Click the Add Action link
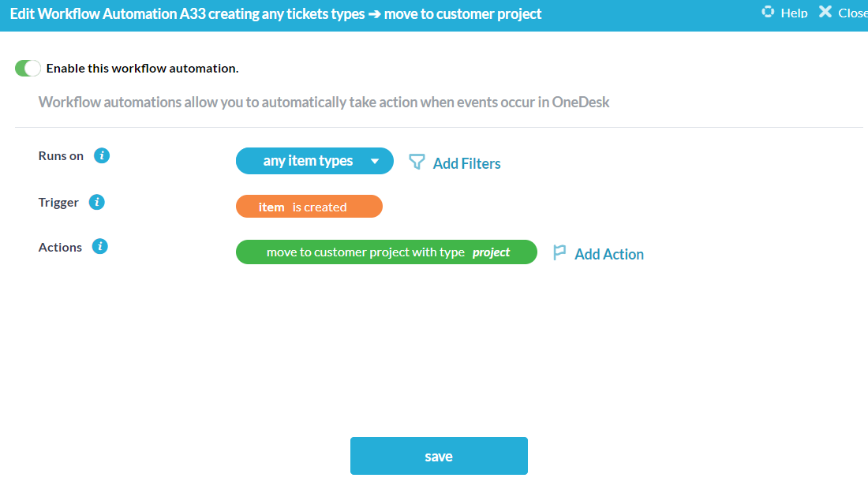The height and width of the screenshot is (489, 868). tap(608, 254)
